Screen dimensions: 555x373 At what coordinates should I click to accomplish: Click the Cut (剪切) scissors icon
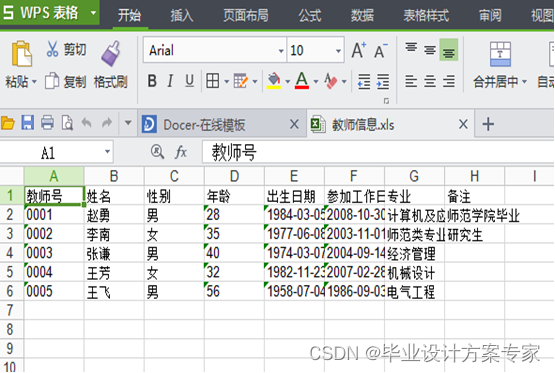(x=52, y=49)
